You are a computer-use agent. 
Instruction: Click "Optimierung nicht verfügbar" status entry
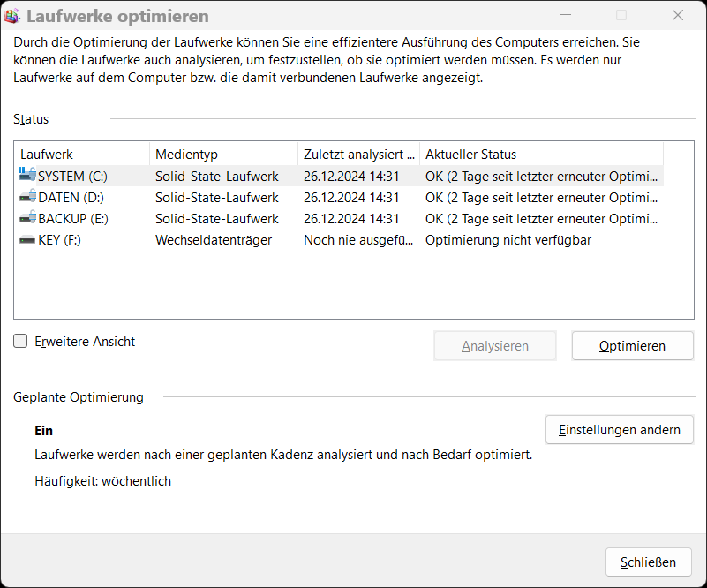[508, 239]
